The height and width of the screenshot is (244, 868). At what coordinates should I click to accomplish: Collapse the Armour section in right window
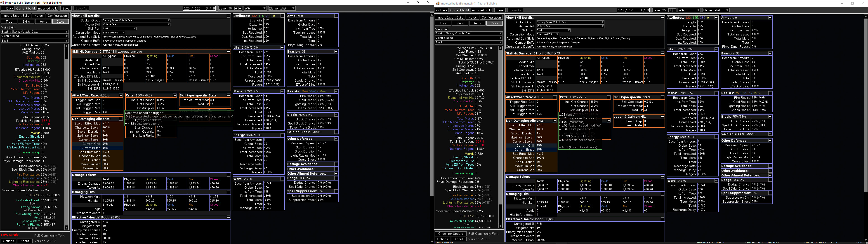[770, 18]
